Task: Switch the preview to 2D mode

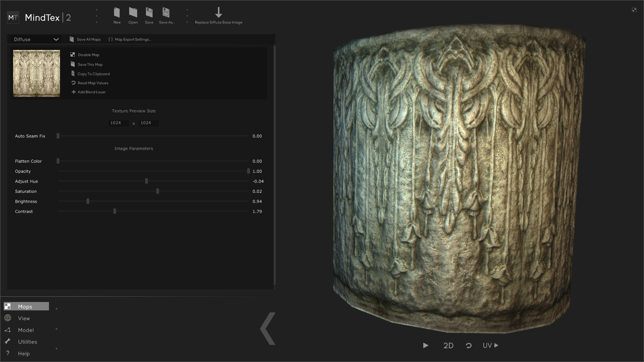Action: point(448,346)
